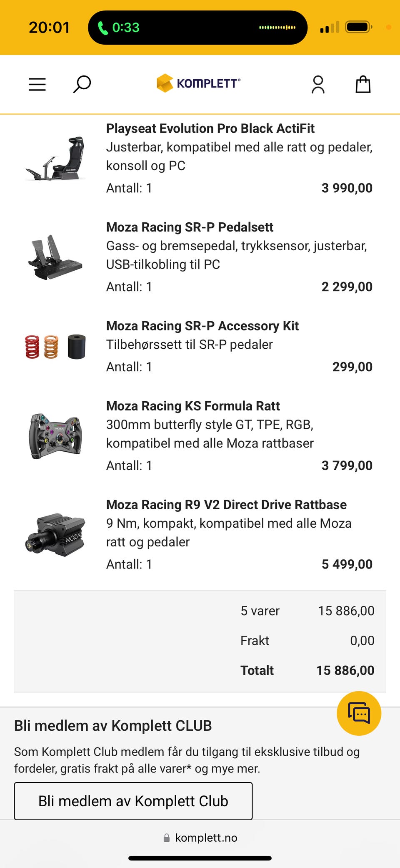Tap the Komplett logo
Viewport: 400px width, 868px height.
pyautogui.click(x=198, y=83)
